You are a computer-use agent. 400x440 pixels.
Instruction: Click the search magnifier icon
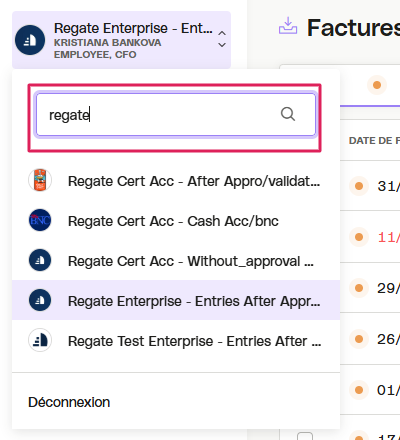[x=288, y=114]
